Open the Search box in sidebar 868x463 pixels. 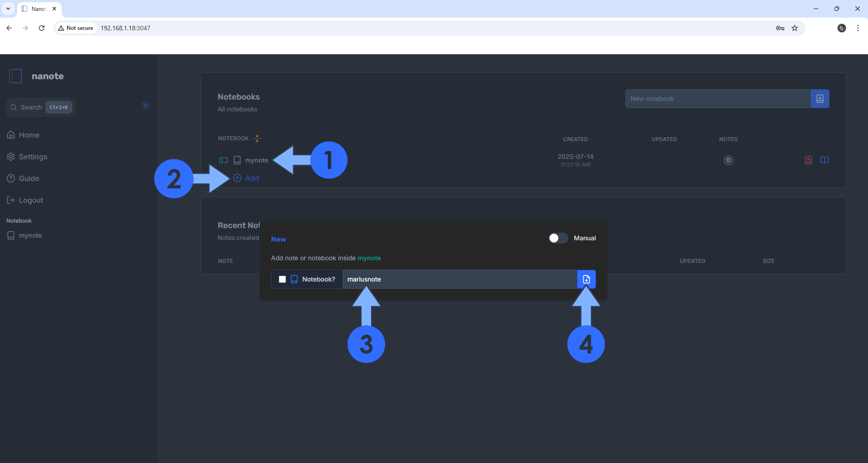tap(41, 107)
